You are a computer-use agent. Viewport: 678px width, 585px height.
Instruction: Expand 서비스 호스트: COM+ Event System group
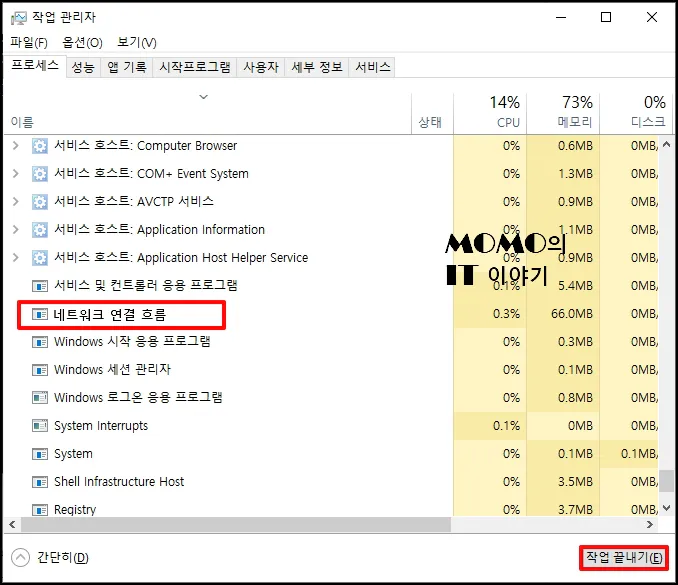point(16,174)
